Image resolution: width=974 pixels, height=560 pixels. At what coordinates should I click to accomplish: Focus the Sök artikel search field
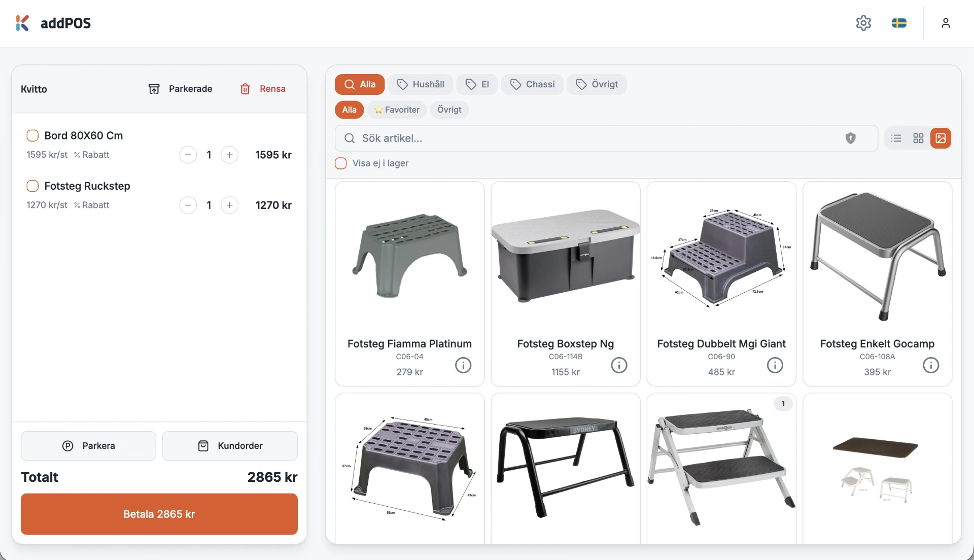[606, 138]
